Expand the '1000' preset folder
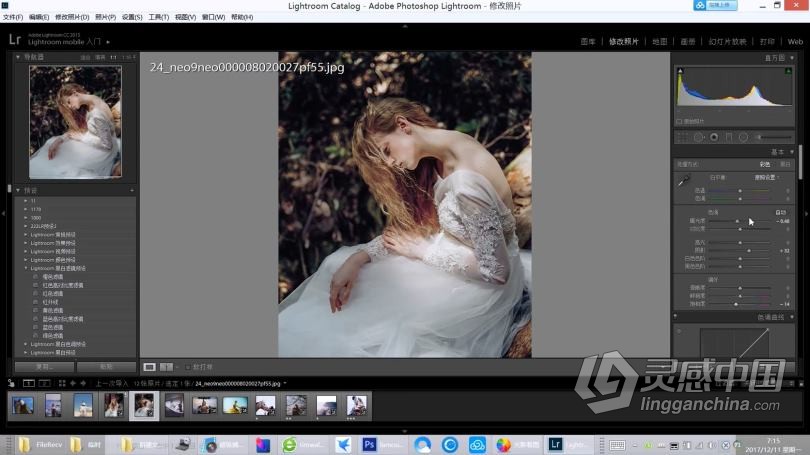This screenshot has height=455, width=810. click(26, 217)
